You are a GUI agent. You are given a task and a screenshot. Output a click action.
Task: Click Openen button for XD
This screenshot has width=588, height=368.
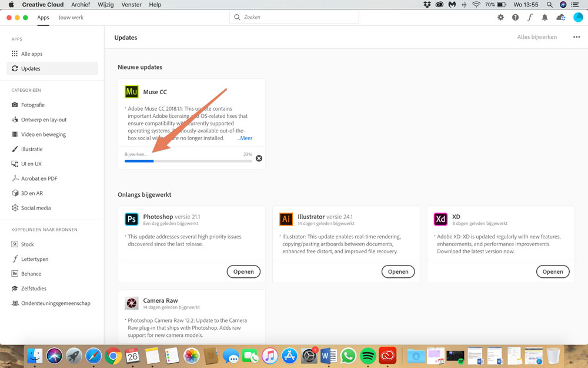tap(552, 271)
